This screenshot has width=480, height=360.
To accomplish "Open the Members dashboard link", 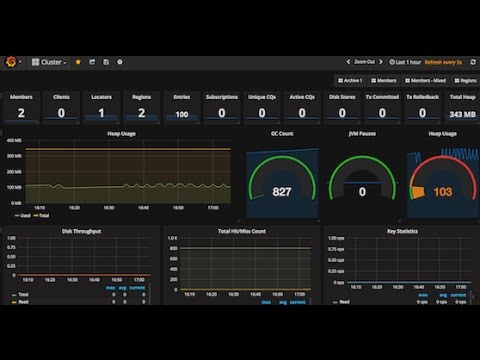I will [384, 80].
